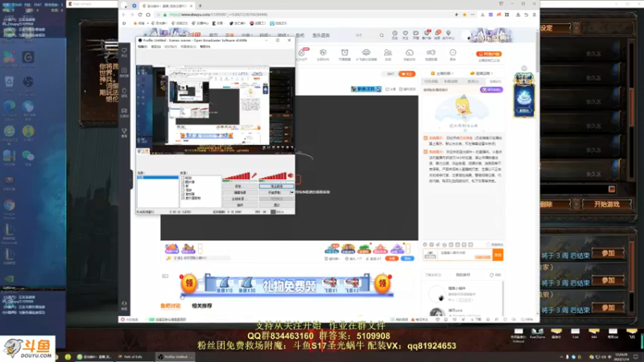
Task: Click microphone icon beside OBS volume meter
Action: (254, 175)
